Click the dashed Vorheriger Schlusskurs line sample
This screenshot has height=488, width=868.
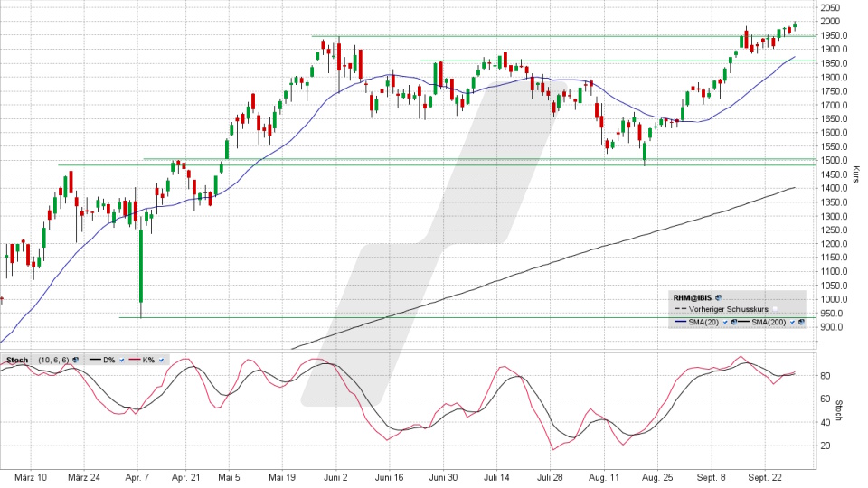coord(679,309)
